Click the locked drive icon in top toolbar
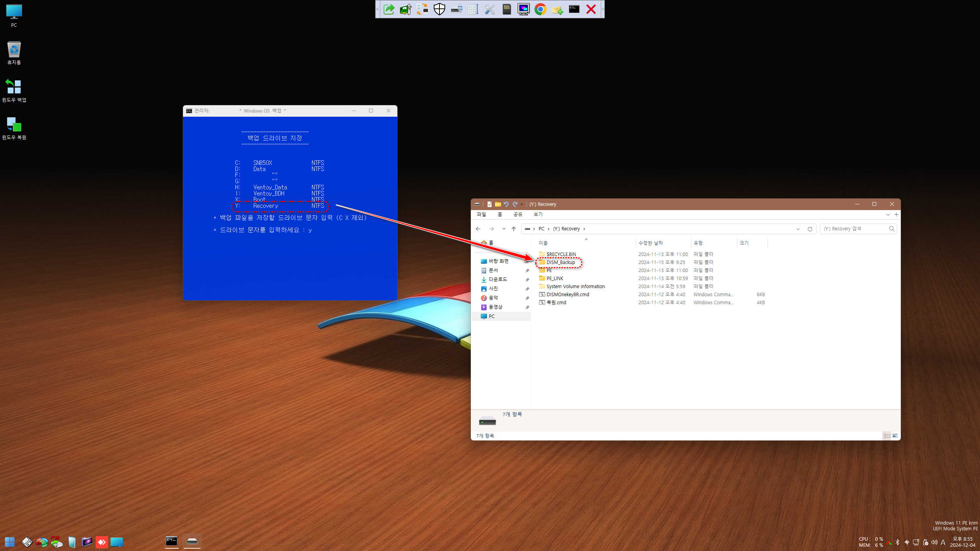 456,9
